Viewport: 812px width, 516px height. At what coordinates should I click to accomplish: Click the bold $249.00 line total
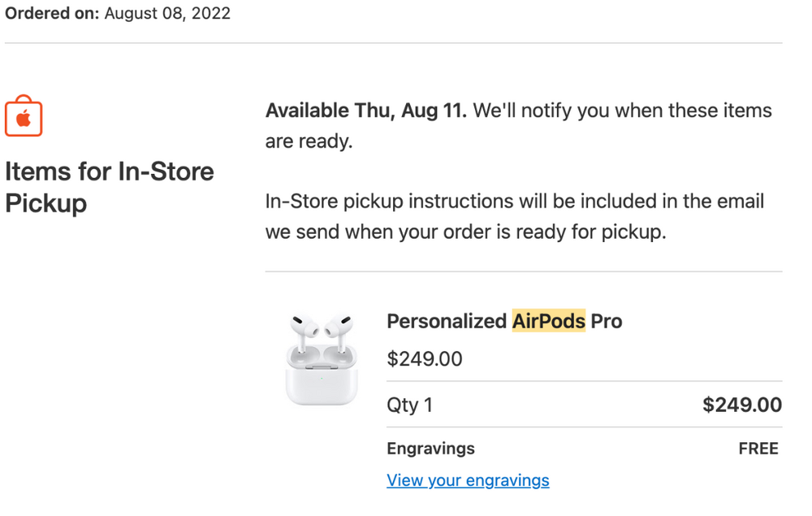coord(741,405)
